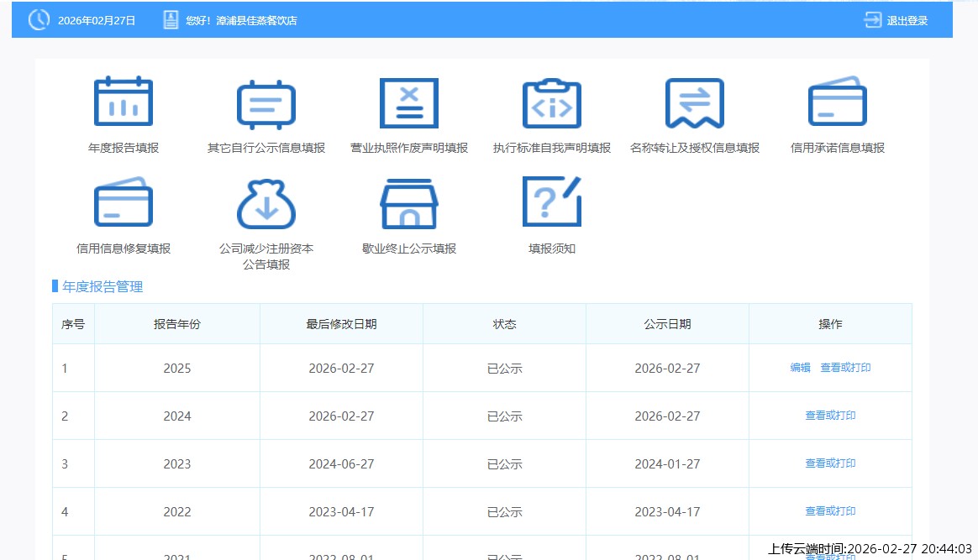Open 查看或打印 for the 2024 report
Screen dimensions: 978x560
coord(830,416)
